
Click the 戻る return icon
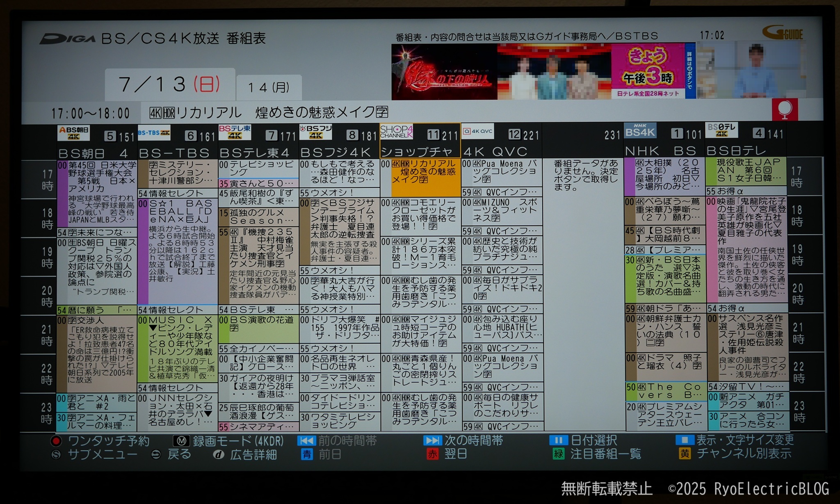tap(156, 455)
